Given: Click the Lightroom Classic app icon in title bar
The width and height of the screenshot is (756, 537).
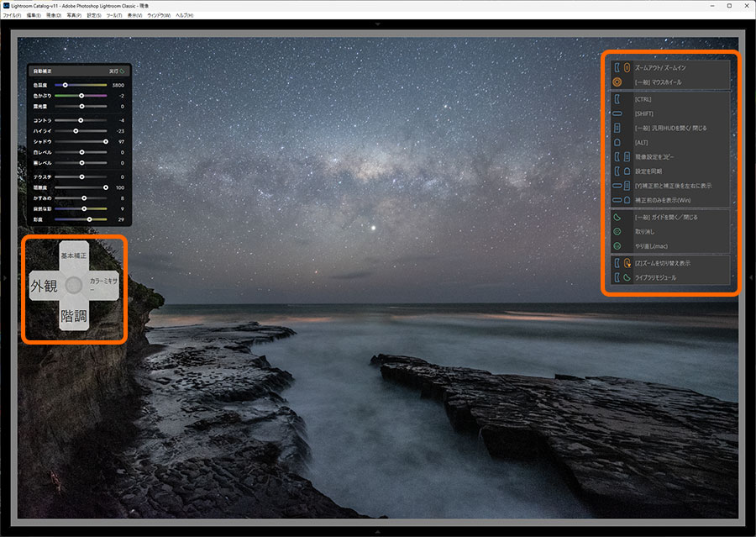Looking at the screenshot, I should 6,5.
